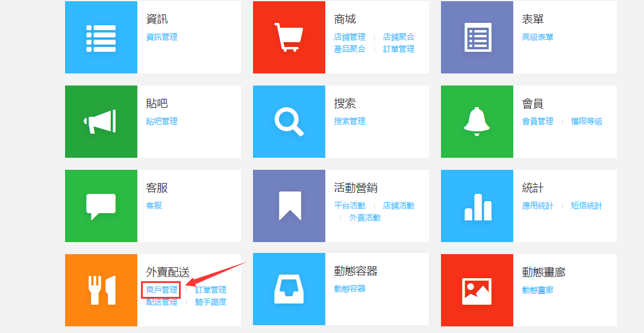Open the 動態畫廊 blue link
The width and height of the screenshot is (644, 333).
pyautogui.click(x=537, y=290)
